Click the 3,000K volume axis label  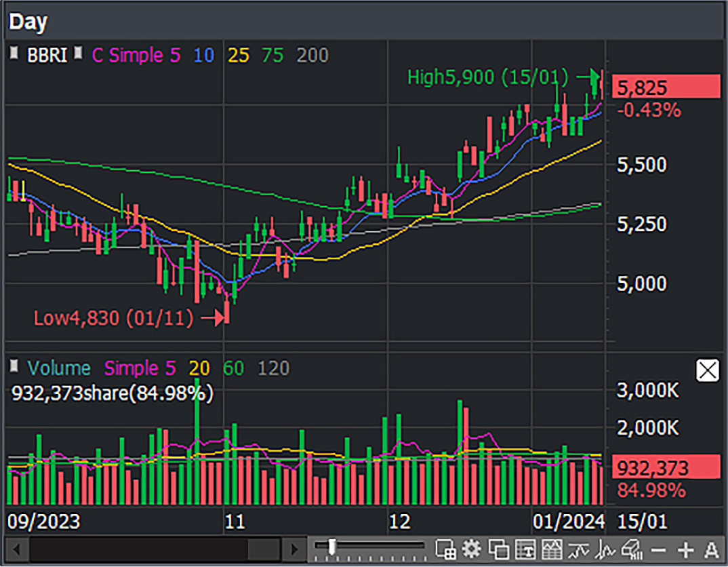tap(648, 391)
